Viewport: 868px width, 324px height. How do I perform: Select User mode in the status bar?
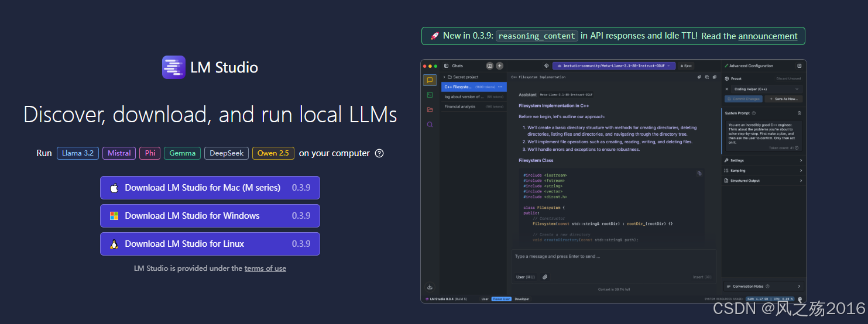click(485, 299)
